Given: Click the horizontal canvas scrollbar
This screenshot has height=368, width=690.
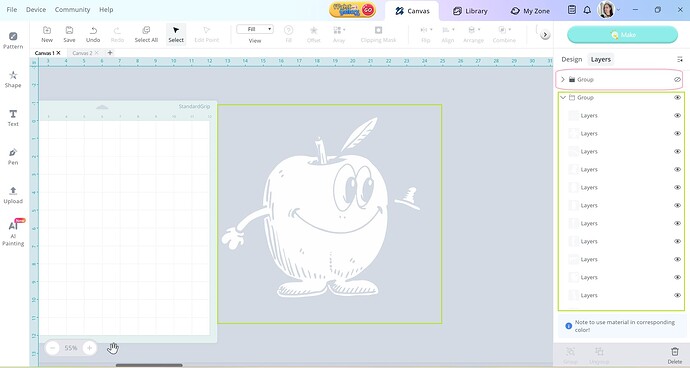Looking at the screenshot, I should 149,365.
